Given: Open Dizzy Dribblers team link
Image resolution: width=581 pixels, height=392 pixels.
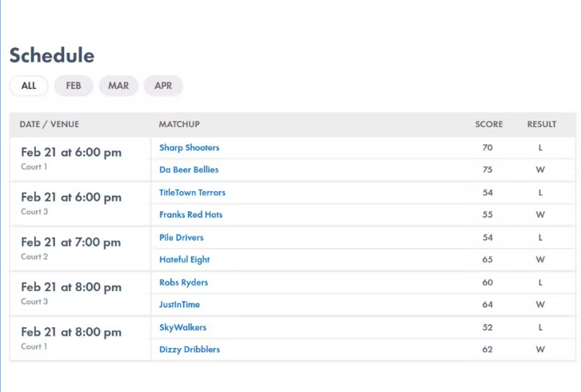Looking at the screenshot, I should 190,350.
